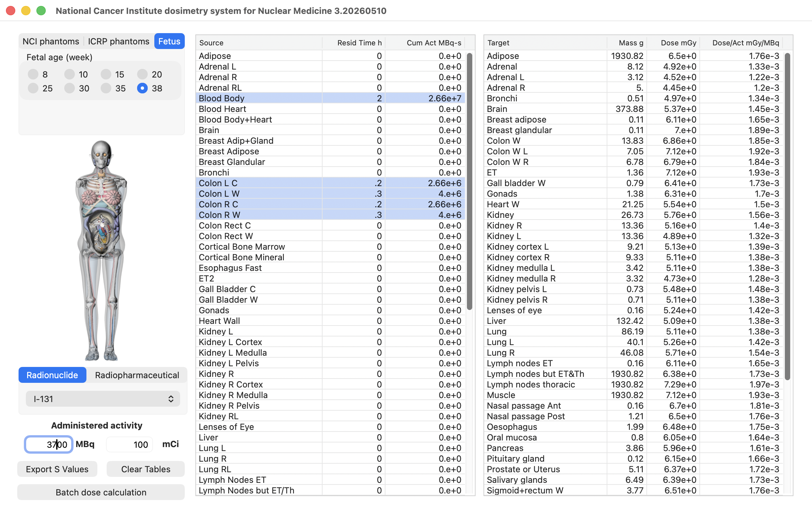Start Batch dose calculation

(101, 492)
